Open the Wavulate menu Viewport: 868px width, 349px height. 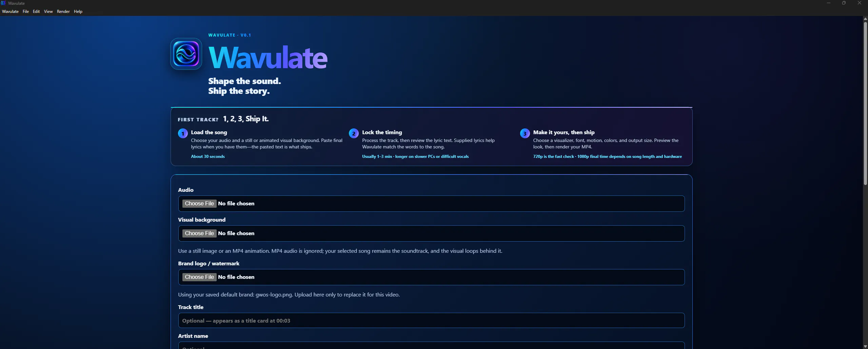pyautogui.click(x=10, y=12)
